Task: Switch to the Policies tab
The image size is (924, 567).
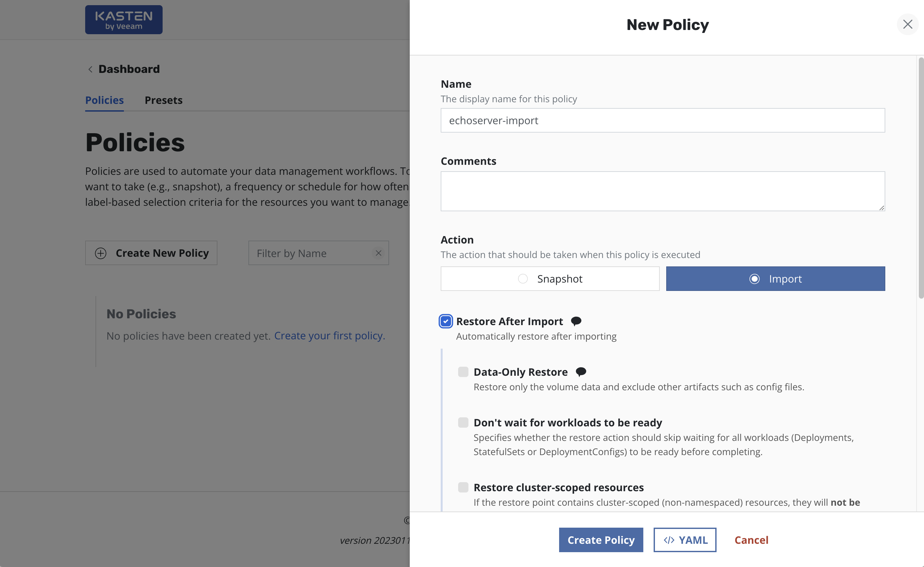Action: click(x=104, y=100)
